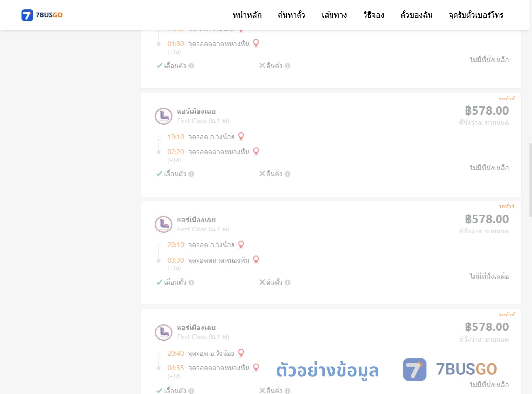Click map pin beside 04:35 จุดจอดตลาดหนองหิน

256,367
